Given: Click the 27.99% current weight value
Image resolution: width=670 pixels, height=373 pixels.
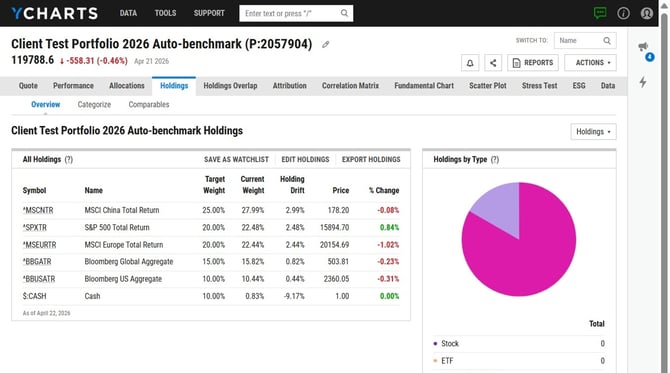Looking at the screenshot, I should pos(253,210).
